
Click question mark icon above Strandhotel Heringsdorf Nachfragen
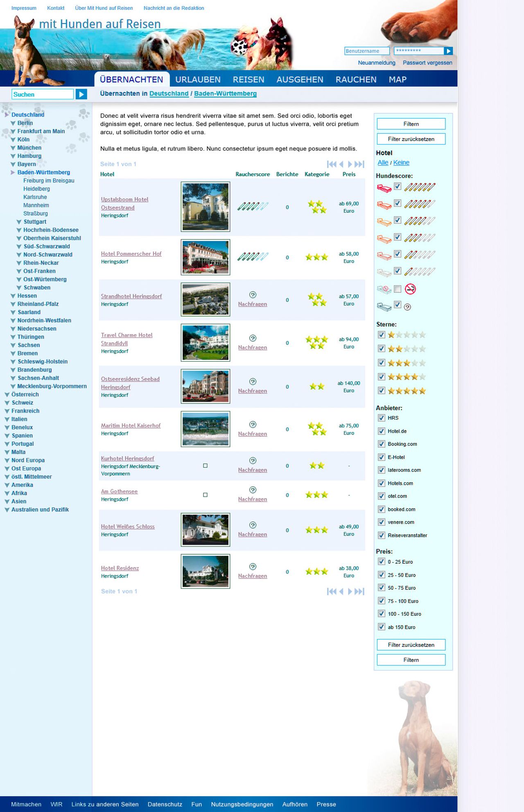[253, 295]
